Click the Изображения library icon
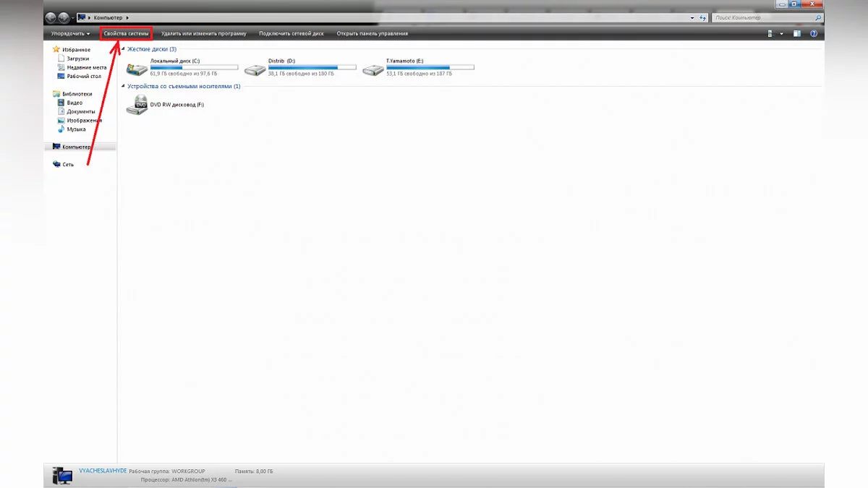 61,120
